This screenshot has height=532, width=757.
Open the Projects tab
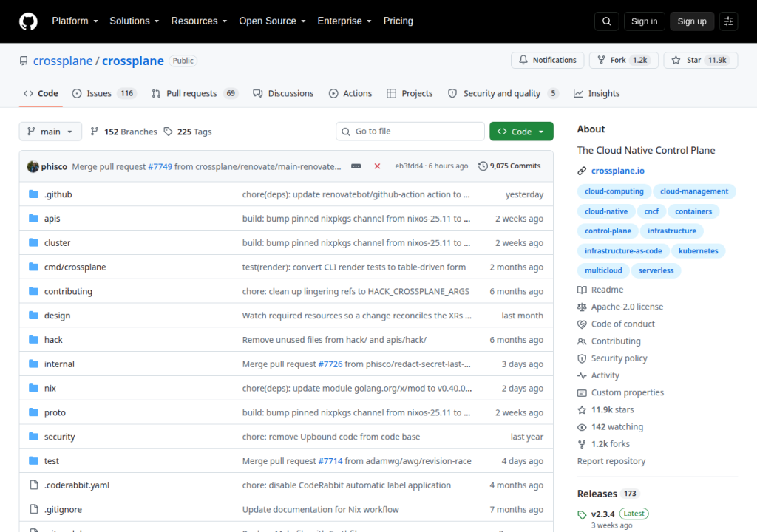click(x=410, y=94)
